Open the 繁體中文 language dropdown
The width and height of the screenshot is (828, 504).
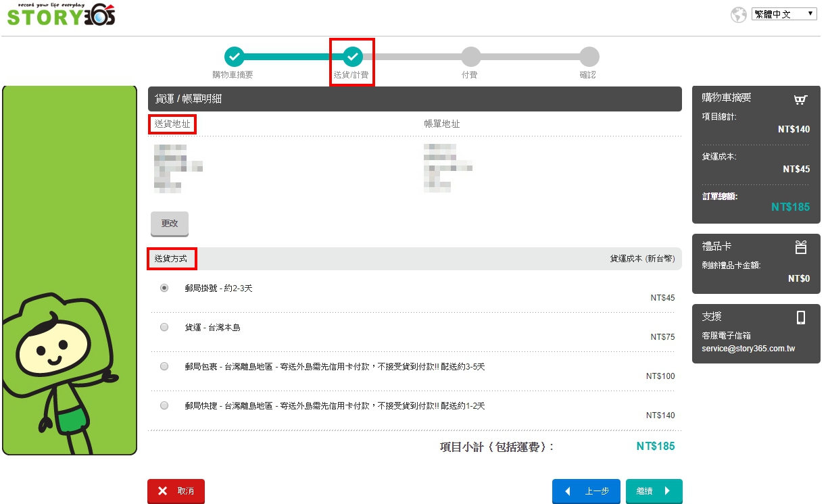tap(784, 14)
